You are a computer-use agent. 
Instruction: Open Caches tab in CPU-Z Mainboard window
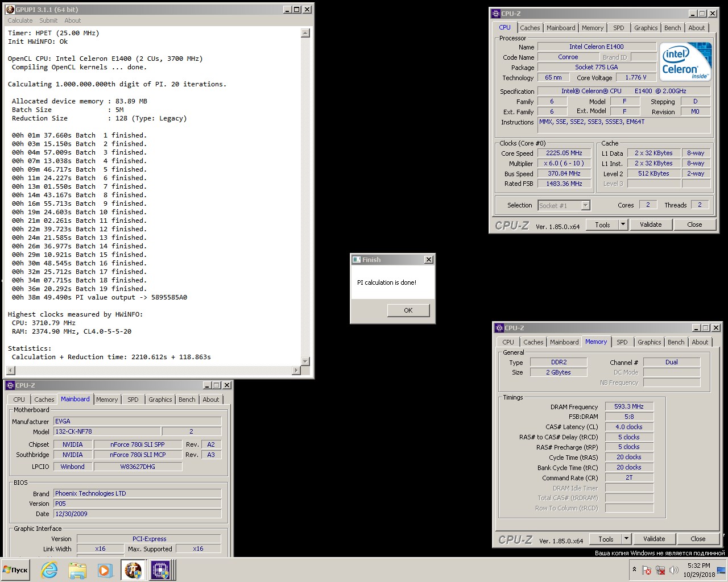pos(44,400)
